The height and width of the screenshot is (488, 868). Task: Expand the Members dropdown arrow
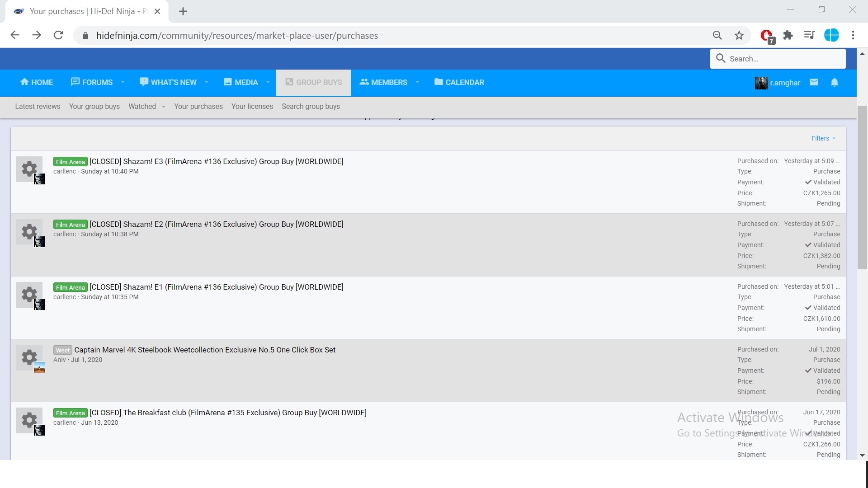point(417,82)
